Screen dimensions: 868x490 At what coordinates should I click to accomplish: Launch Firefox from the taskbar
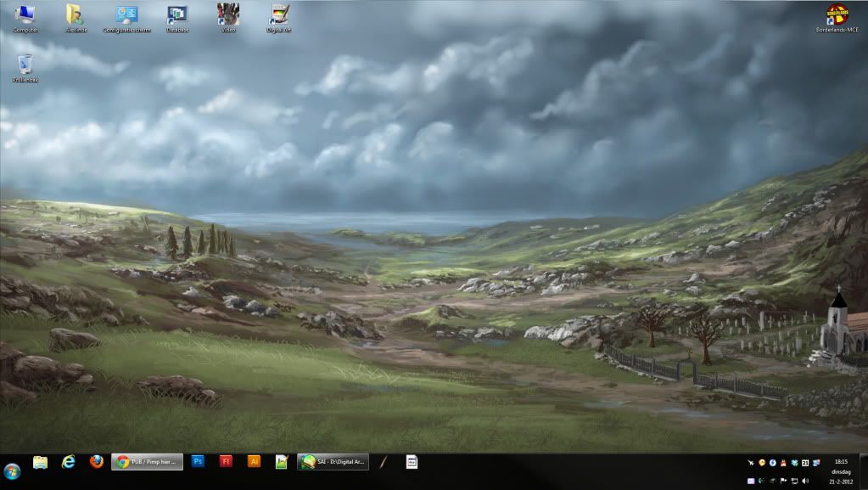click(x=97, y=462)
